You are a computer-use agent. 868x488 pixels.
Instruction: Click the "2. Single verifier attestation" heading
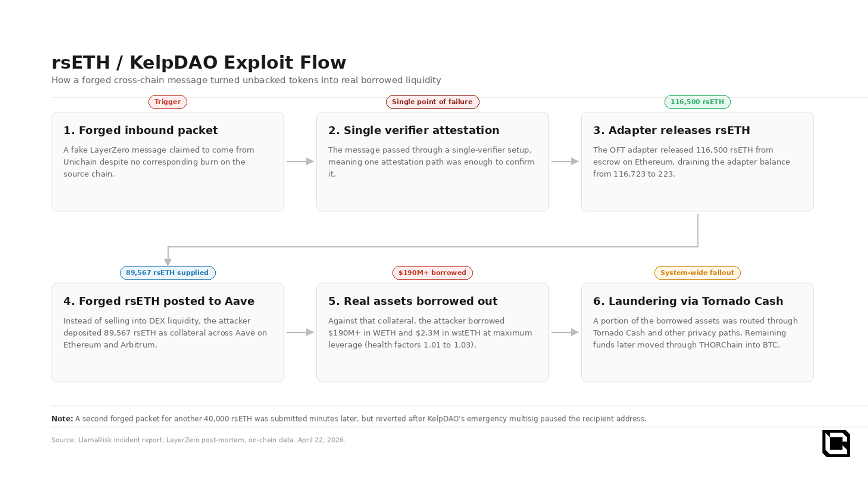414,130
